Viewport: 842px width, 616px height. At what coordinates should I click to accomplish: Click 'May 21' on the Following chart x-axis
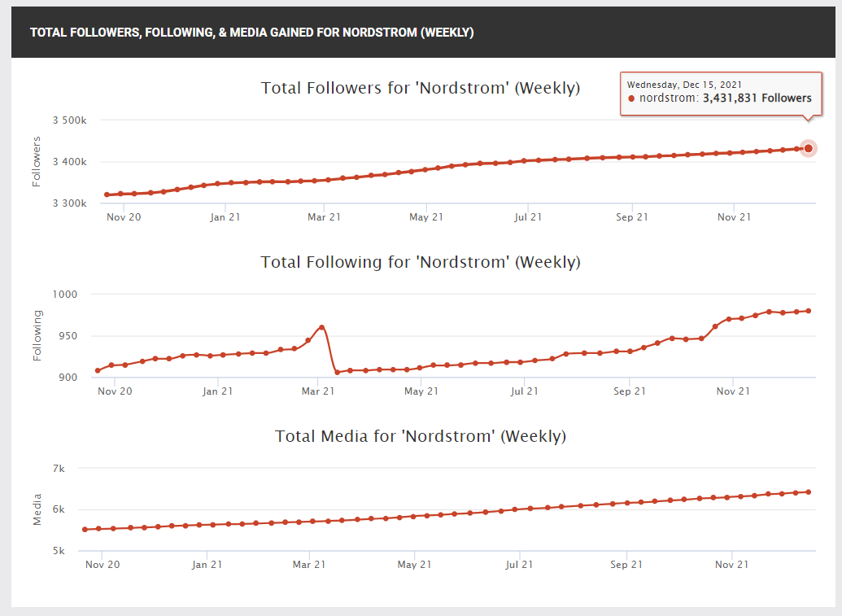421,391
